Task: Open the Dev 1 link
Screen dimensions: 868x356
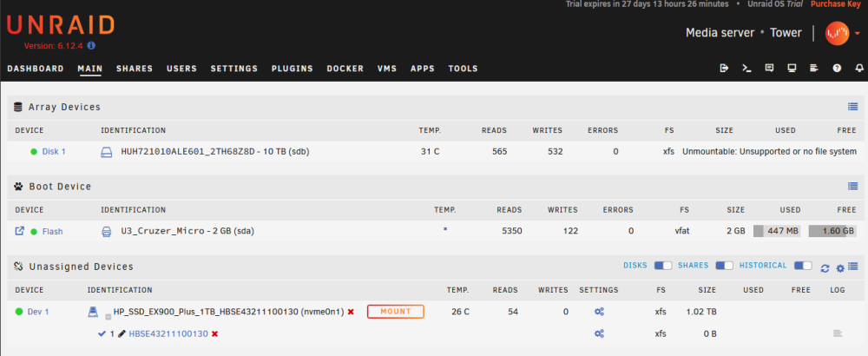Action: pos(38,312)
